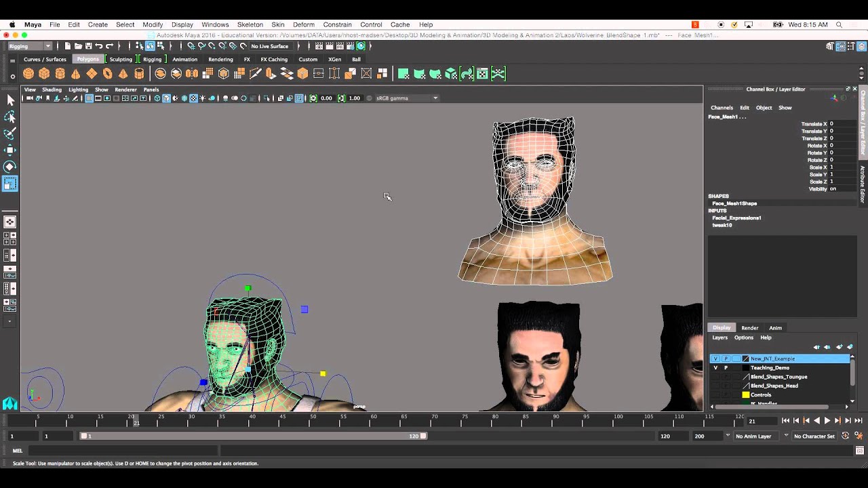Click the black Teaching_Demo layer color swatch
868x488 pixels.
[746, 367]
